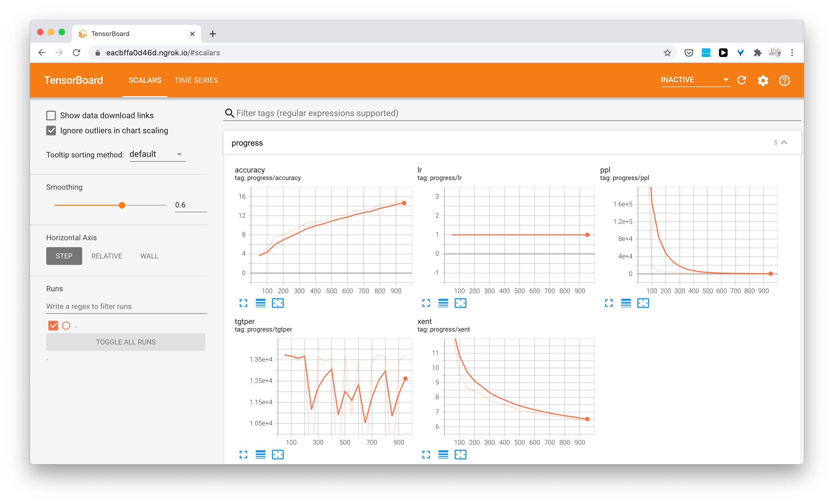Fit domain to data on lr chart

(x=460, y=303)
